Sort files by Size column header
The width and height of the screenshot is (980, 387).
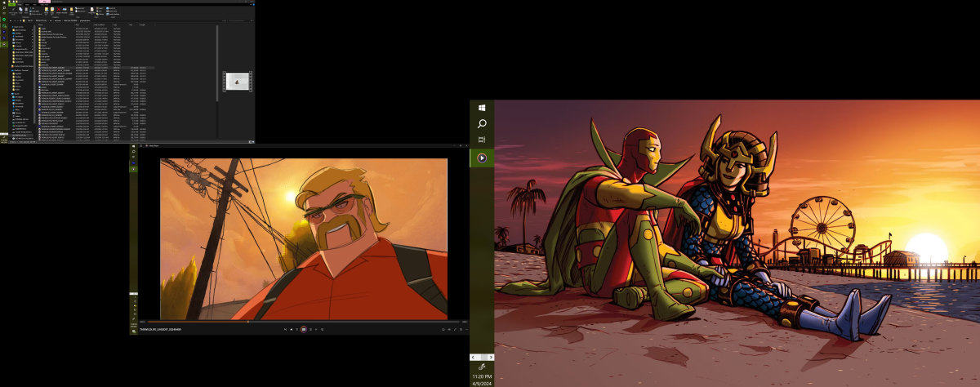(132, 24)
